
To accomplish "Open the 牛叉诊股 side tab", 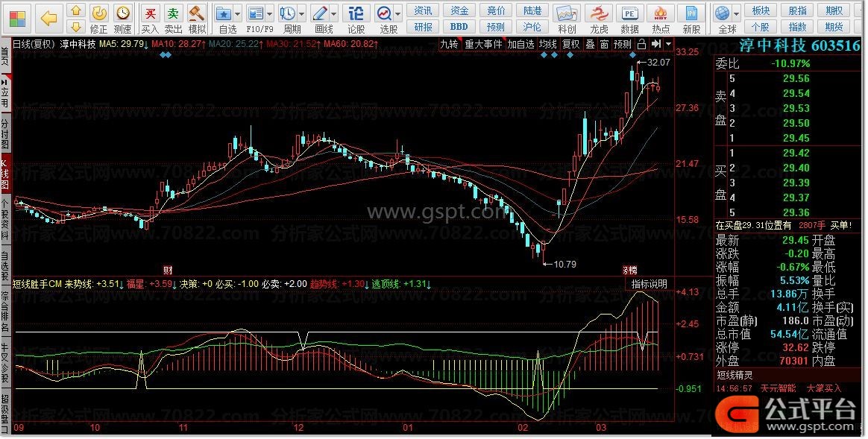I will [5, 363].
